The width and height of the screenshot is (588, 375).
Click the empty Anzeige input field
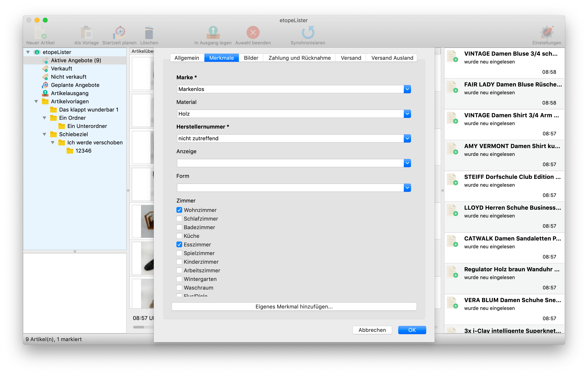pyautogui.click(x=290, y=163)
